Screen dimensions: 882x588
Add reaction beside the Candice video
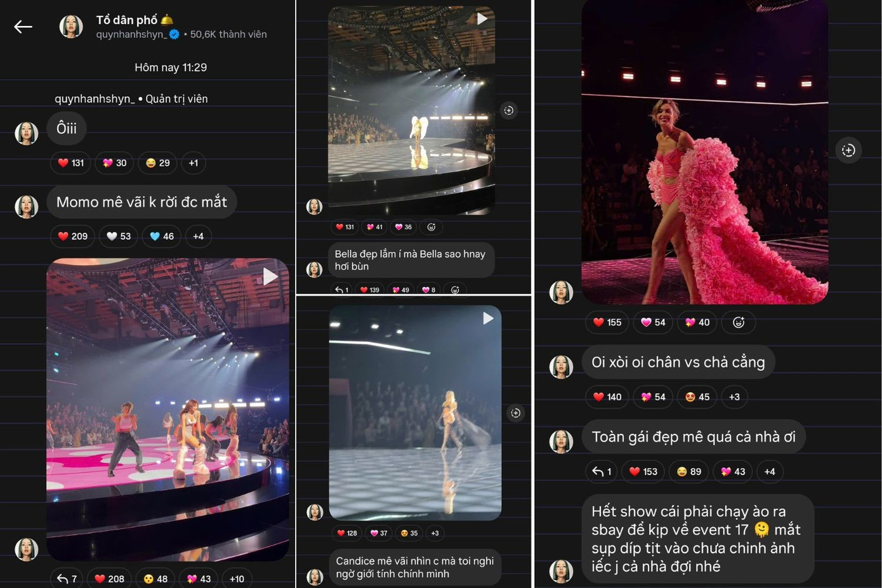tap(516, 413)
